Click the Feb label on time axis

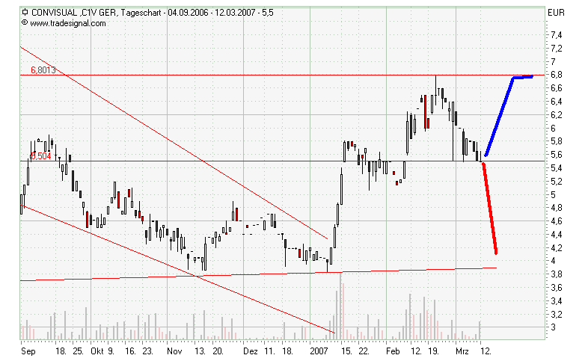(x=393, y=350)
